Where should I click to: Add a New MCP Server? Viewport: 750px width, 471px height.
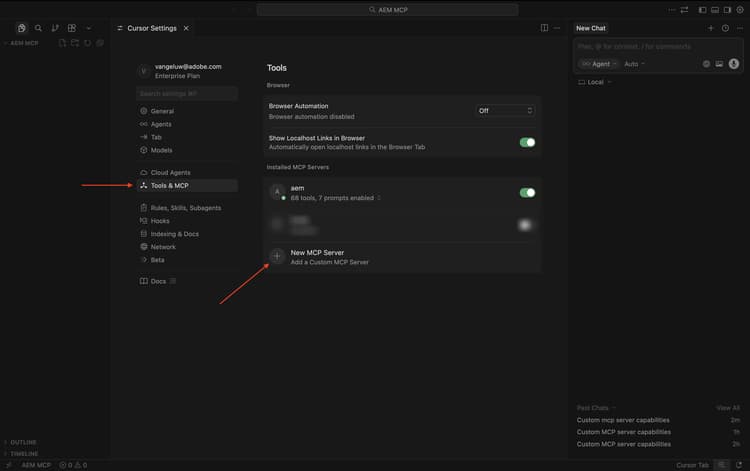pyautogui.click(x=402, y=257)
